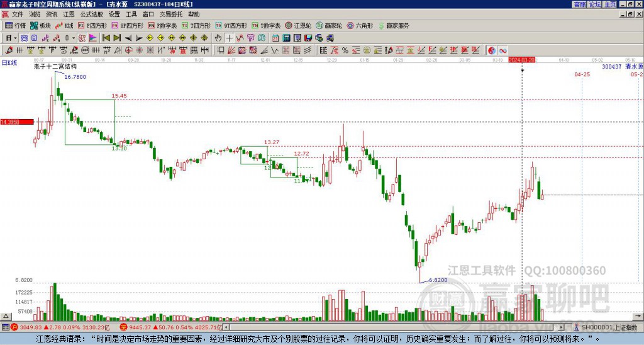Image resolution: width=644 pixels, height=345 pixels.
Task: Toggle the yin-yang taiji icon
Action: point(492,50)
